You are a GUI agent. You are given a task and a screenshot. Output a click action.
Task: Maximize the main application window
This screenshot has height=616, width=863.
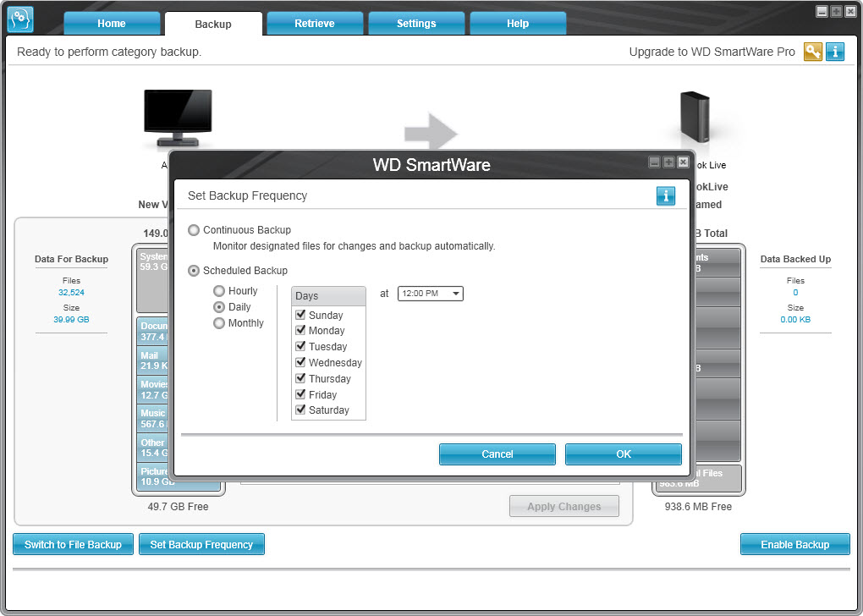[836, 12]
